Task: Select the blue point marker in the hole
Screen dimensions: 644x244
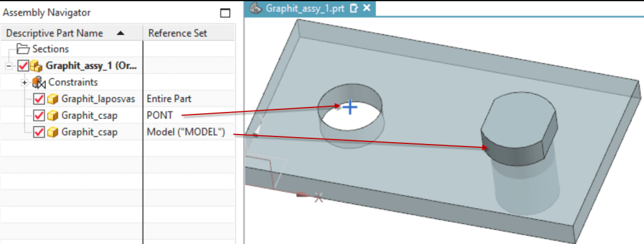Action: (x=350, y=108)
